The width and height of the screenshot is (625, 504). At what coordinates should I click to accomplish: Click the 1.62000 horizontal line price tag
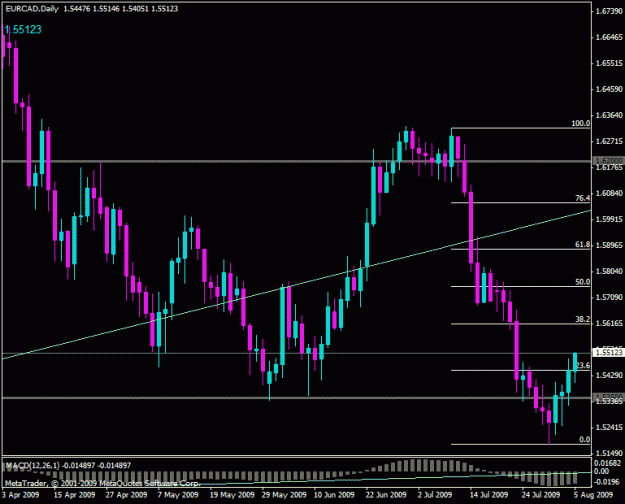click(x=608, y=160)
